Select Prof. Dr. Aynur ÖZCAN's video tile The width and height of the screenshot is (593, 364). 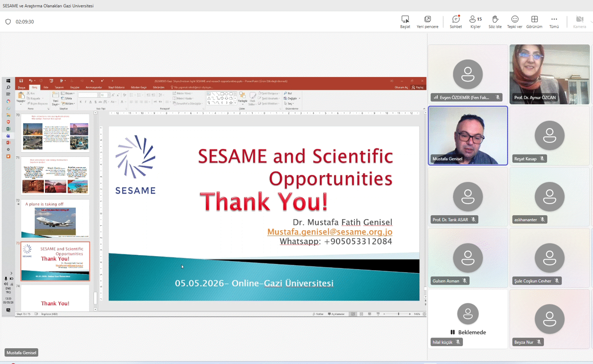click(550, 74)
